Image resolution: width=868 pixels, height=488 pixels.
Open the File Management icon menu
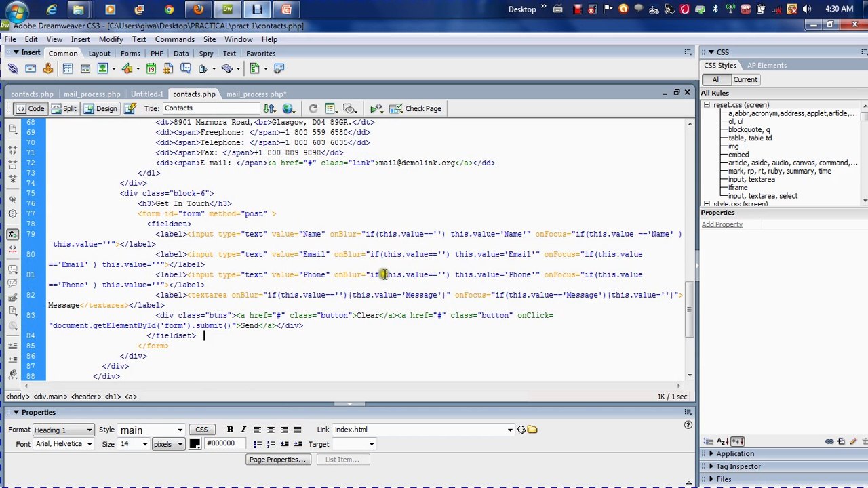click(x=269, y=108)
